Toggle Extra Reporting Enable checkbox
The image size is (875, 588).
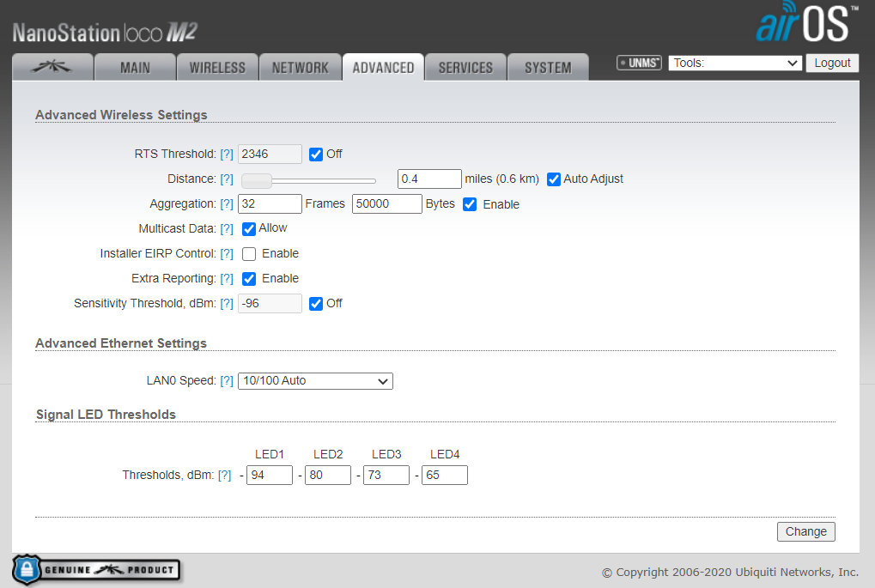tap(249, 278)
